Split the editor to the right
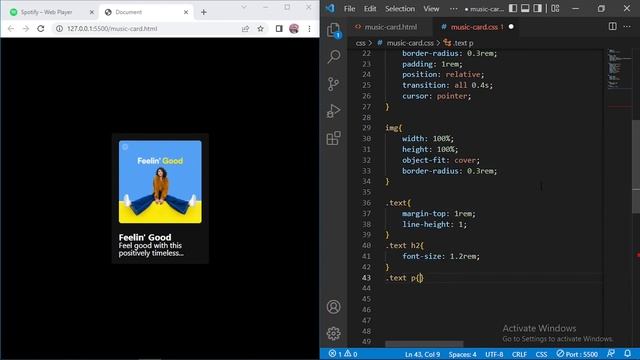This screenshot has height=360, width=640. pyautogui.click(x=613, y=27)
